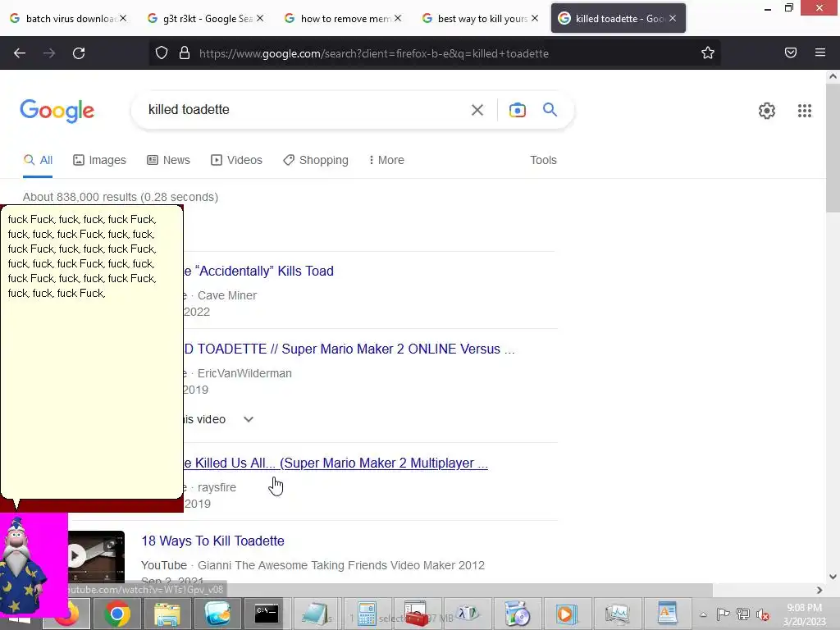The height and width of the screenshot is (630, 840).
Task: Click the scroll-up arrow of the page
Action: (x=833, y=76)
